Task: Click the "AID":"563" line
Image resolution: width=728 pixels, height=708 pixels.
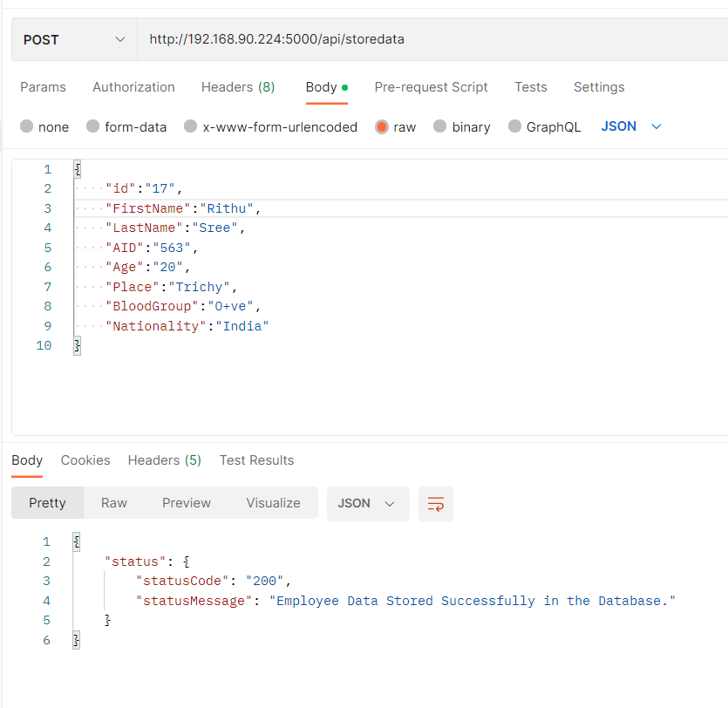Action: [152, 248]
